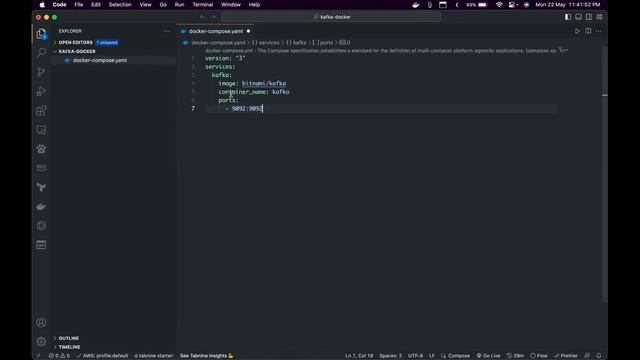Open the Extensions view

[x=41, y=111]
